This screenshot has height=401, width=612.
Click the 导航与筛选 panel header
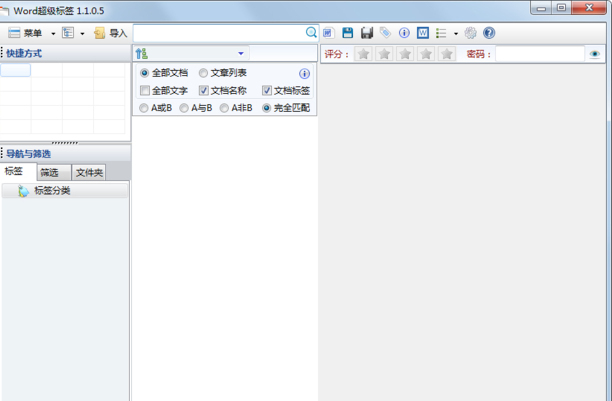(65, 153)
